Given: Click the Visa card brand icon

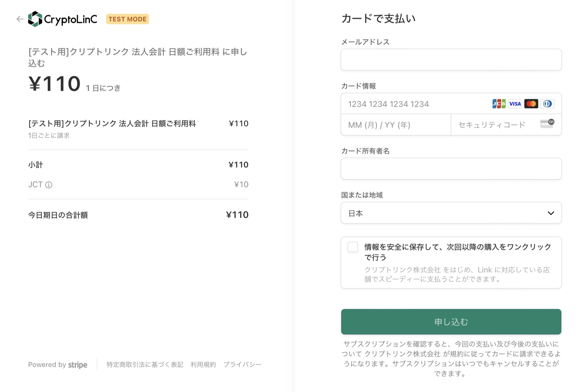Looking at the screenshot, I should coord(515,104).
